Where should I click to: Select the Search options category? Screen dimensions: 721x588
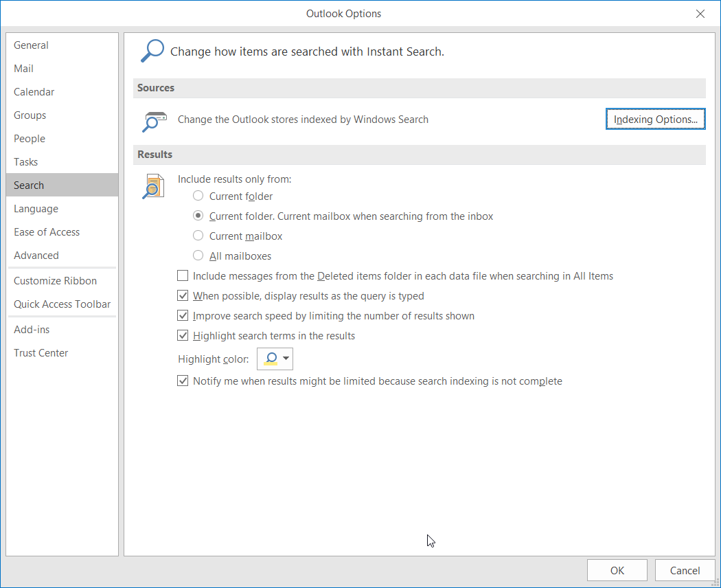(x=62, y=185)
